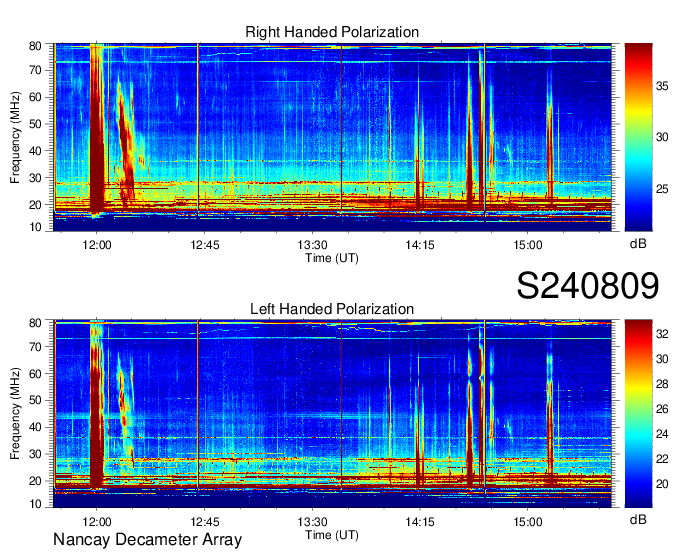680x552 pixels.
Task: Click the 'Left Handed Polarization' title
Action: [x=332, y=309]
